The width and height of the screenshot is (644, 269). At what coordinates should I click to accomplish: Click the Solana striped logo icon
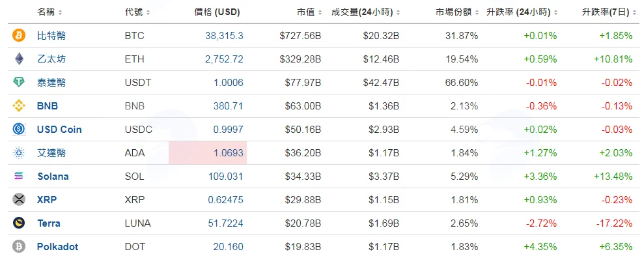click(19, 176)
